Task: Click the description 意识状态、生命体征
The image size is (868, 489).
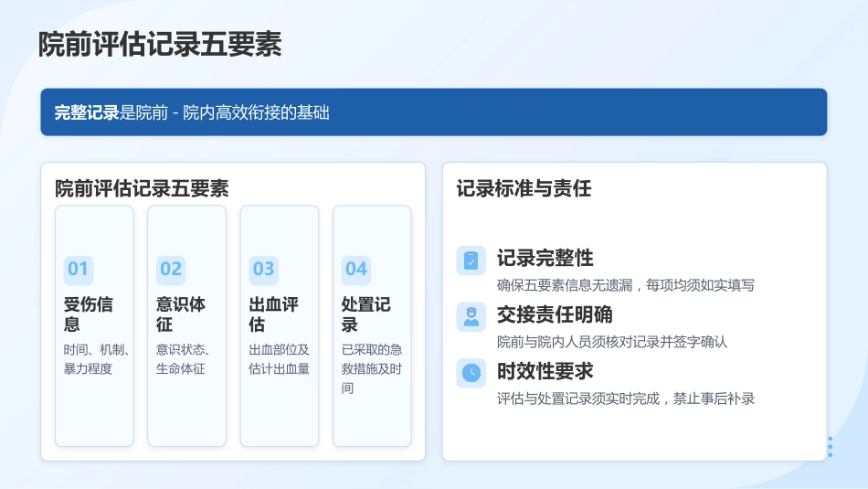Action: (183, 359)
